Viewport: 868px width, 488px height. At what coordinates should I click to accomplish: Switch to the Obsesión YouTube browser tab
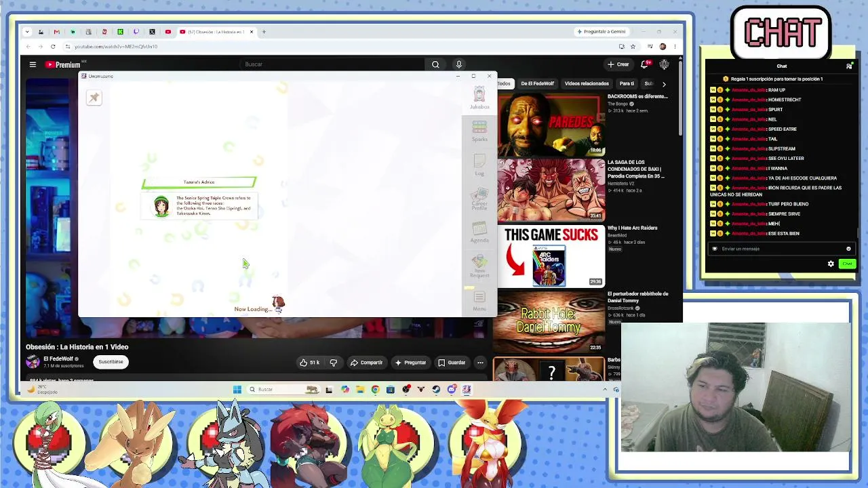216,32
